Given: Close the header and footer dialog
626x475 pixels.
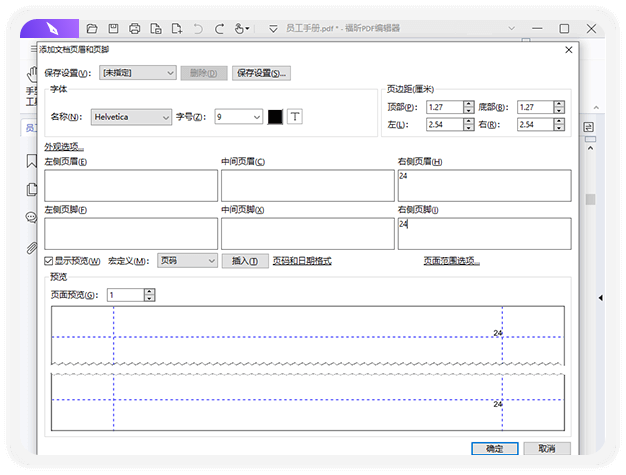Looking at the screenshot, I should (x=569, y=50).
